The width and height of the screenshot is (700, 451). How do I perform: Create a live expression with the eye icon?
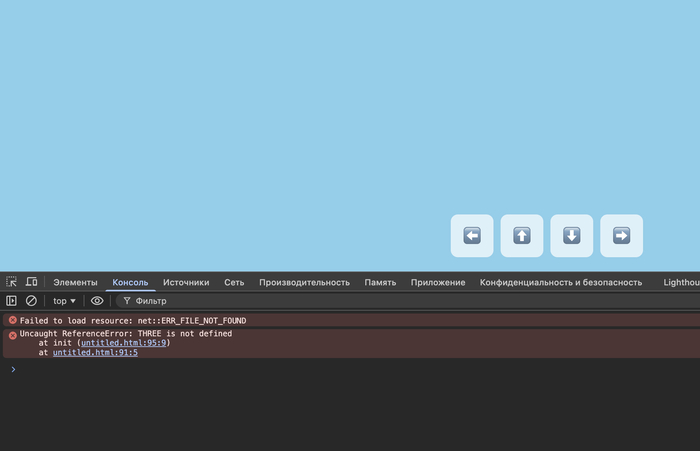point(97,301)
